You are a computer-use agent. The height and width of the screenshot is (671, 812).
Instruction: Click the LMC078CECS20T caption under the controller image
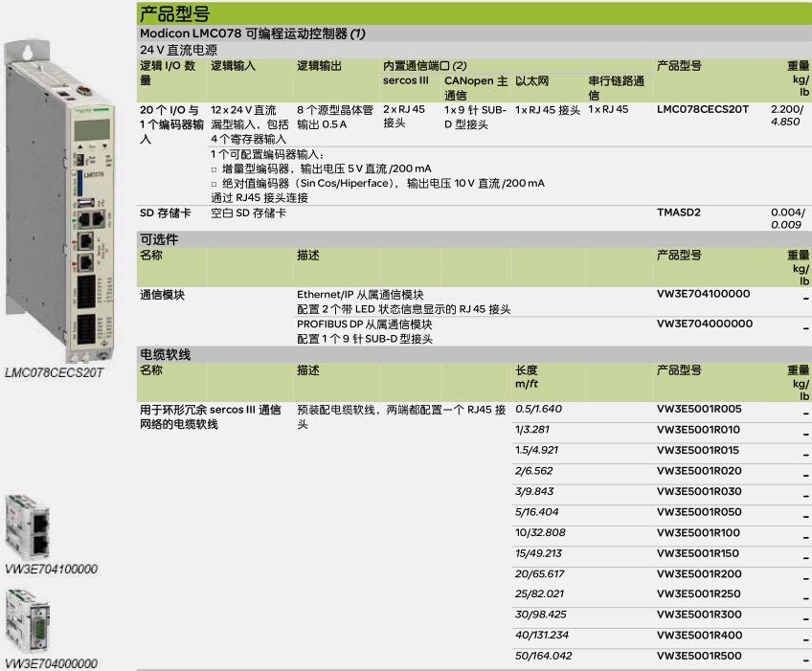[54, 372]
